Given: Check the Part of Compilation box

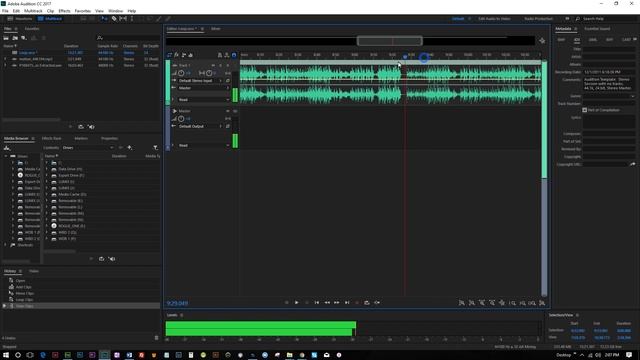Looking at the screenshot, I should [584, 110].
